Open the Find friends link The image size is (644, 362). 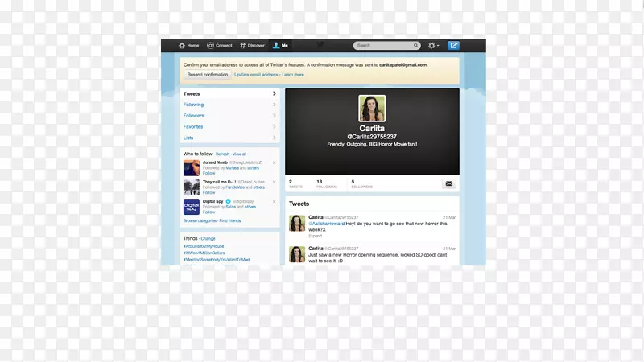click(x=230, y=220)
